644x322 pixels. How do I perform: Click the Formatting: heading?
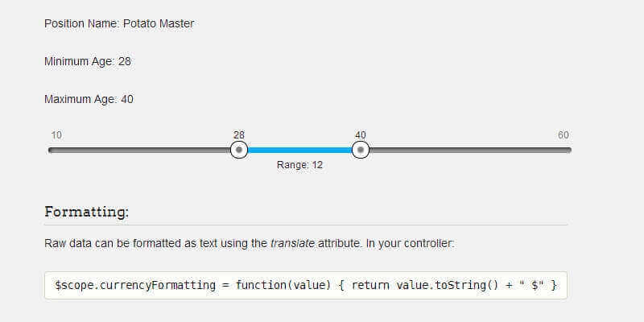[x=87, y=213]
